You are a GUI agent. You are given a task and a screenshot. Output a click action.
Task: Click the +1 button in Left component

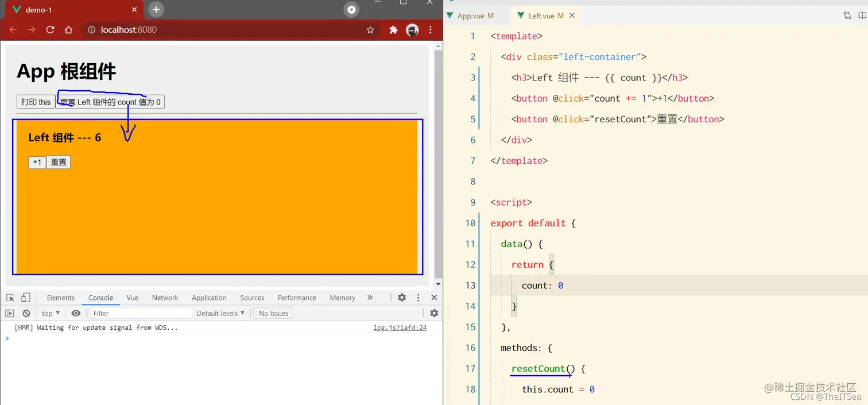tap(37, 162)
